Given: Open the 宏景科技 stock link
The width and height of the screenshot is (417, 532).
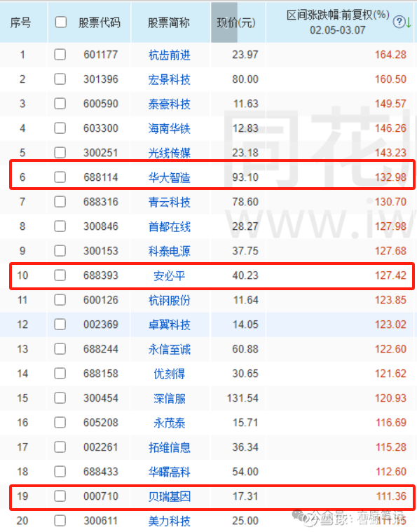Looking at the screenshot, I should coord(170,79).
